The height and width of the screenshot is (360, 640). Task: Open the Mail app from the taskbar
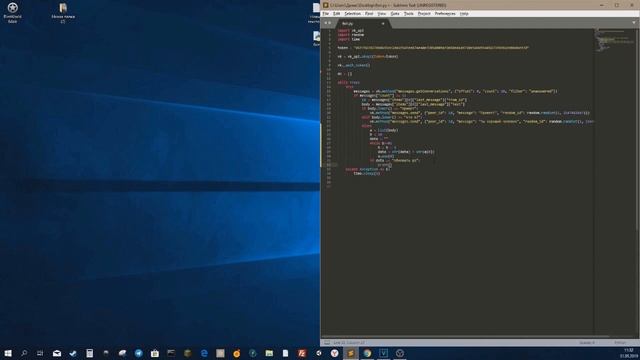[57, 353]
